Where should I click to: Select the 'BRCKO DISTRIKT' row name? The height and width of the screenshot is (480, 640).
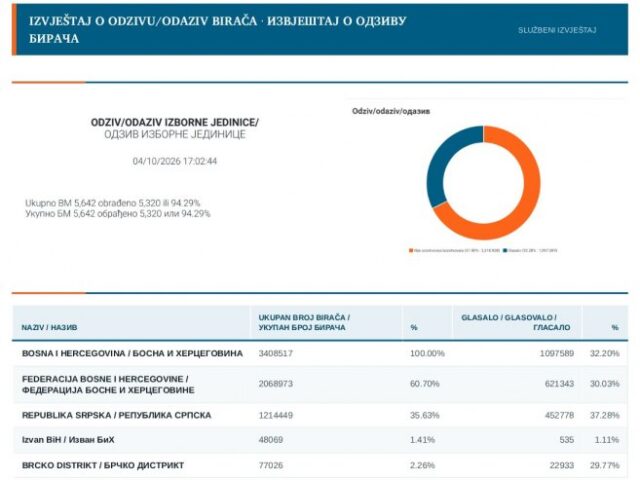[x=103, y=465]
